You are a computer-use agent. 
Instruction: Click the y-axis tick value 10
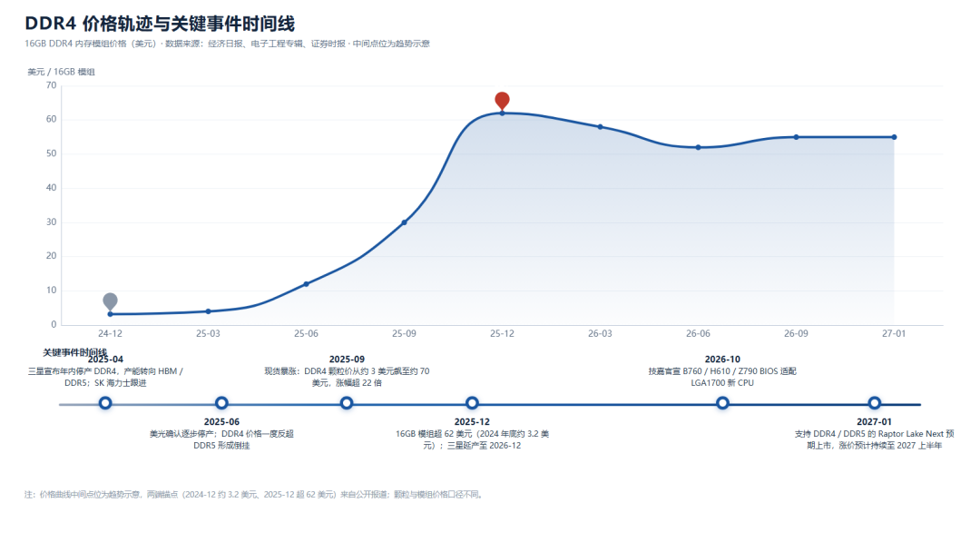(51, 290)
